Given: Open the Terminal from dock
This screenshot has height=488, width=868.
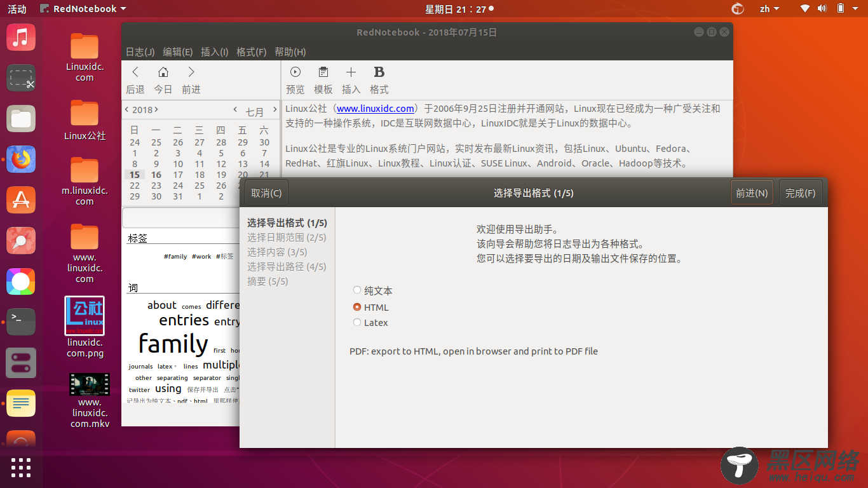Looking at the screenshot, I should click(x=21, y=322).
